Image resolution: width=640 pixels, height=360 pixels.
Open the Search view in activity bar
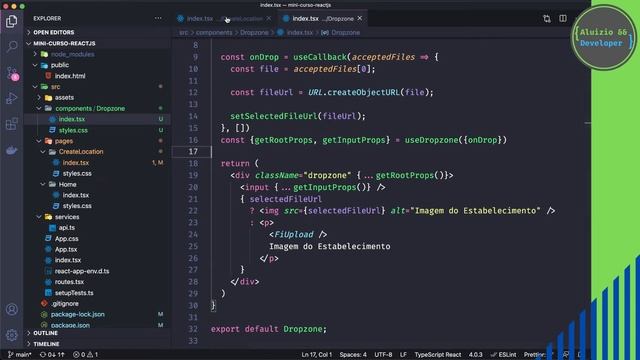(x=12, y=47)
